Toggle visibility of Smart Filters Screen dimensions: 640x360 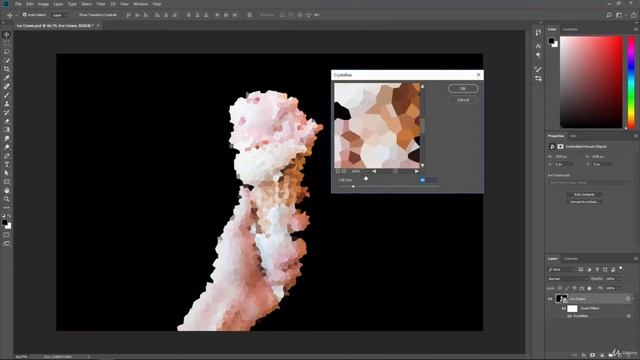pos(564,308)
